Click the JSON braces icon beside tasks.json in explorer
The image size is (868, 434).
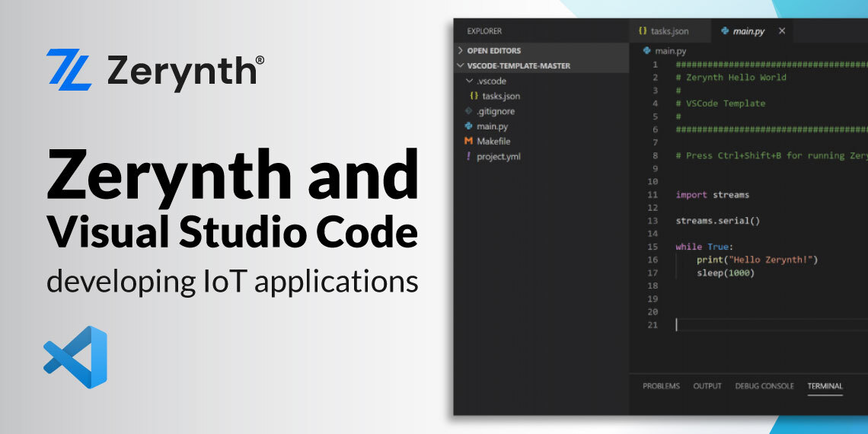(x=474, y=96)
